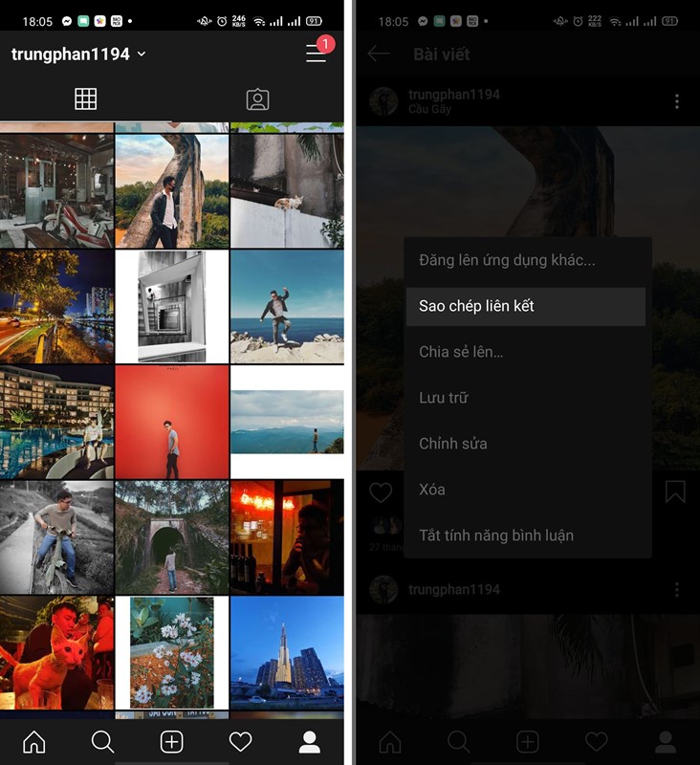
Task: Open three-dot options on second post
Action: point(677,590)
